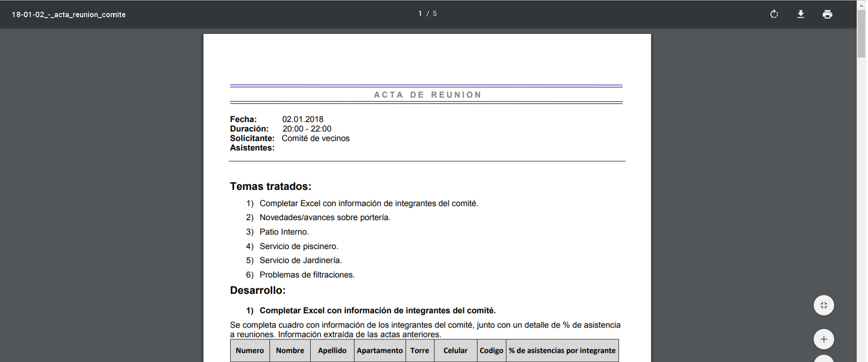Click the page number field showing 1
Screen dimensions: 868x362
click(x=420, y=14)
